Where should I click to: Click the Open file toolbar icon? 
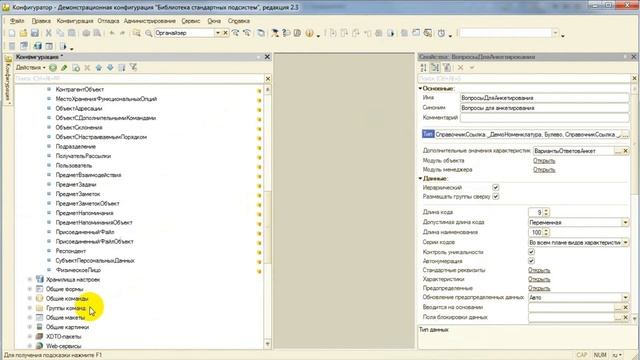point(23,33)
